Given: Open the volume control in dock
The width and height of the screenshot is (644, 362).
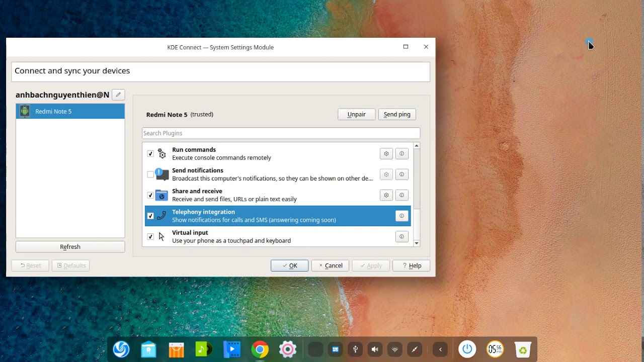Looking at the screenshot, I should (375, 349).
